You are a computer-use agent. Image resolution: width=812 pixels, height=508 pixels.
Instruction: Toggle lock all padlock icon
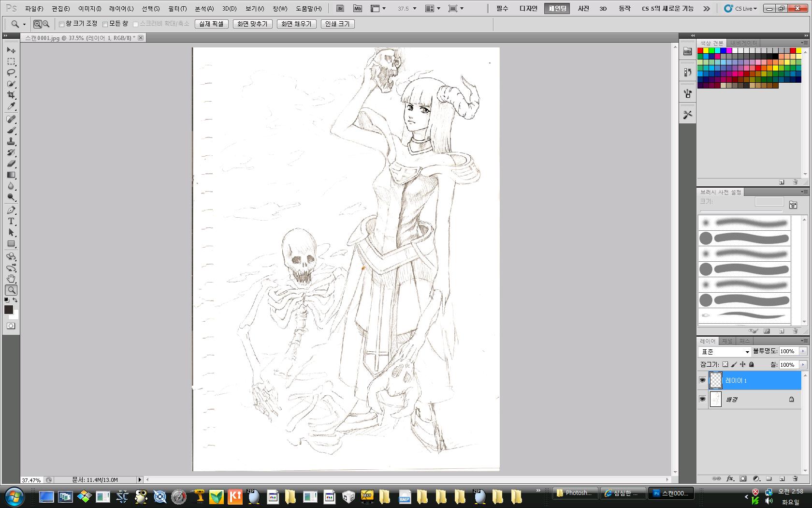pos(752,364)
